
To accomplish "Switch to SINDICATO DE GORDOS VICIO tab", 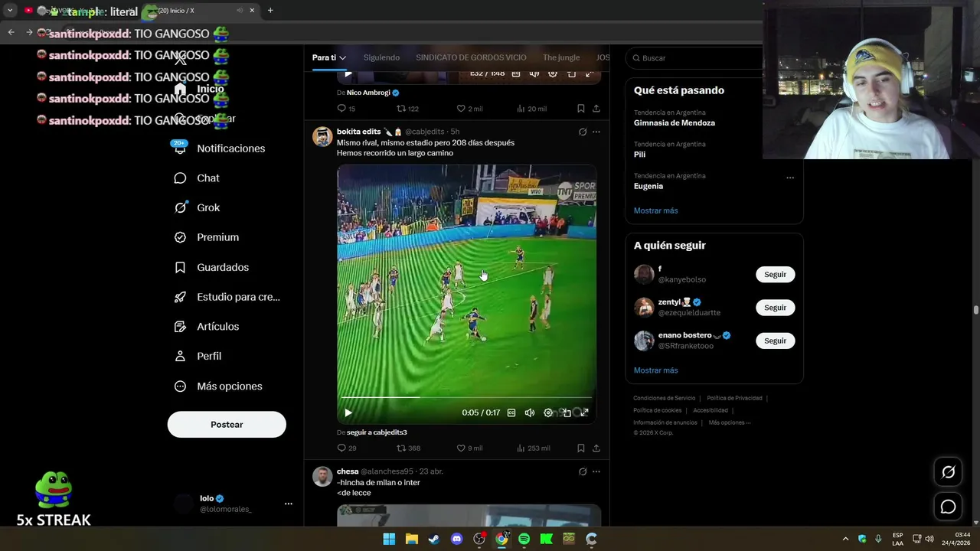I will coord(471,57).
